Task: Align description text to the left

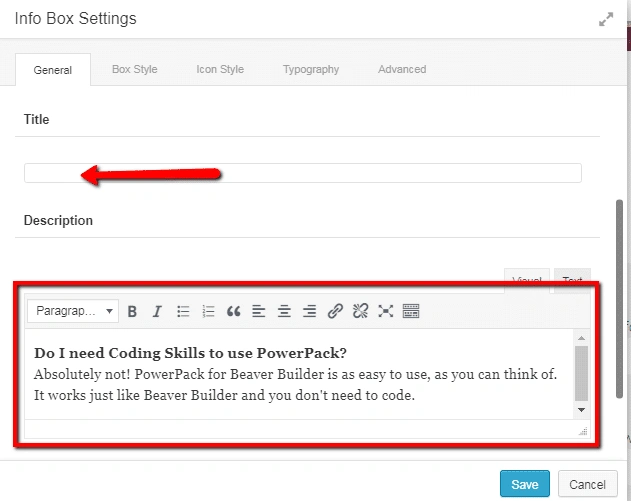Action: [259, 312]
